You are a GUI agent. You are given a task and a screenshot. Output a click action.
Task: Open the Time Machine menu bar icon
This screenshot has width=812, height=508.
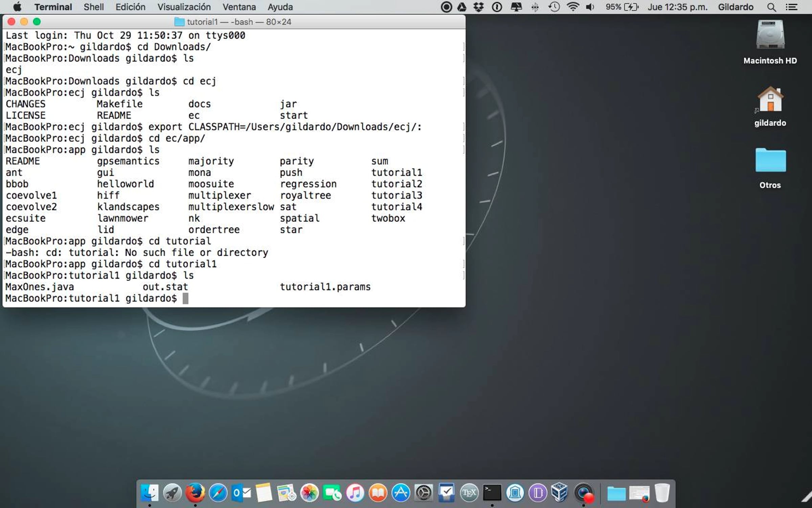point(554,7)
